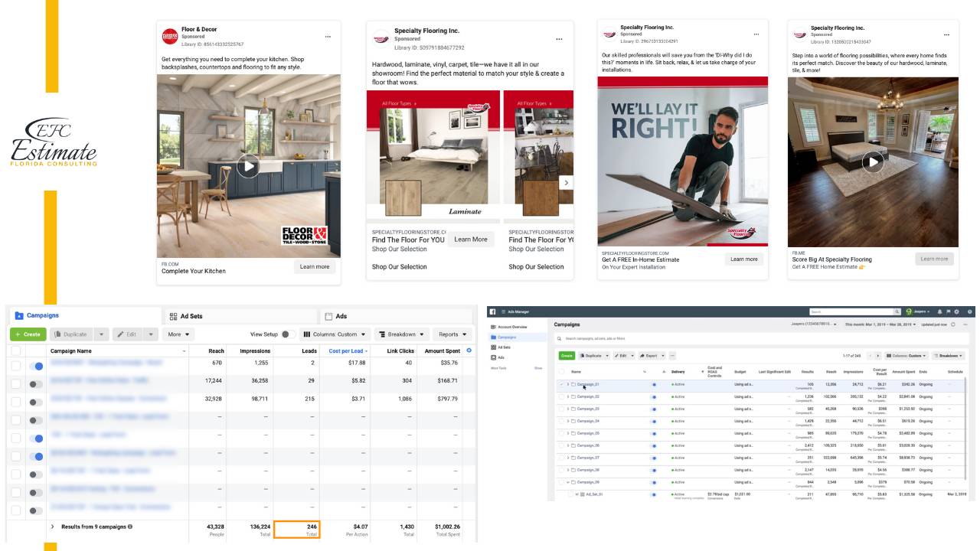Click green Create button in left campaigns panel
The width and height of the screenshot is (980, 551).
pos(28,334)
